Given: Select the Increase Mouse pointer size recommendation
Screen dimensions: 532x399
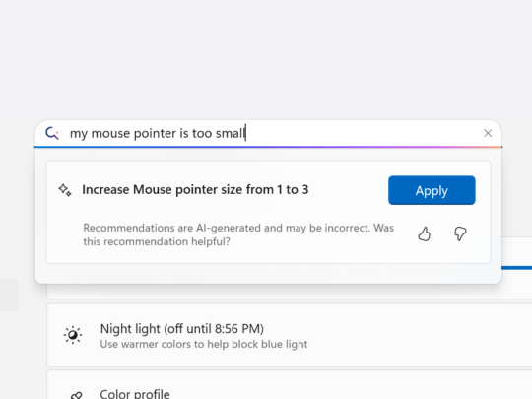Looking at the screenshot, I should point(195,190).
